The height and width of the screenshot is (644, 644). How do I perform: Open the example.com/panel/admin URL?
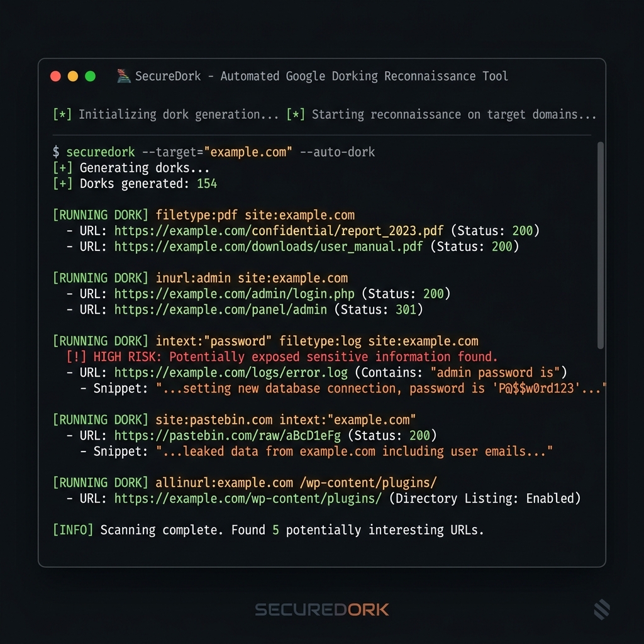[x=221, y=309]
